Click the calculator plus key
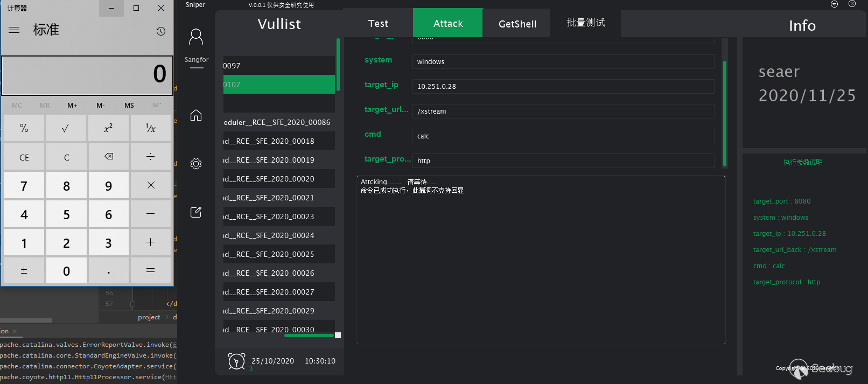This screenshot has height=384, width=868. pyautogui.click(x=151, y=242)
